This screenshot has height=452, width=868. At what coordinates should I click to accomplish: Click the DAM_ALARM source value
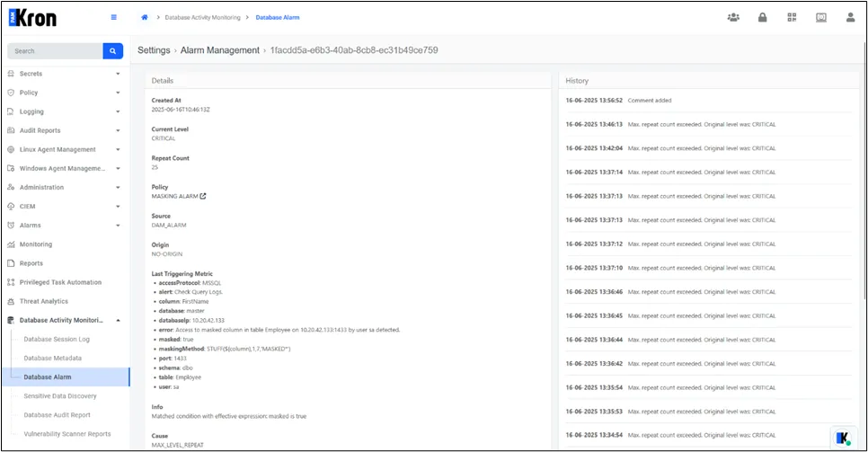(x=169, y=226)
